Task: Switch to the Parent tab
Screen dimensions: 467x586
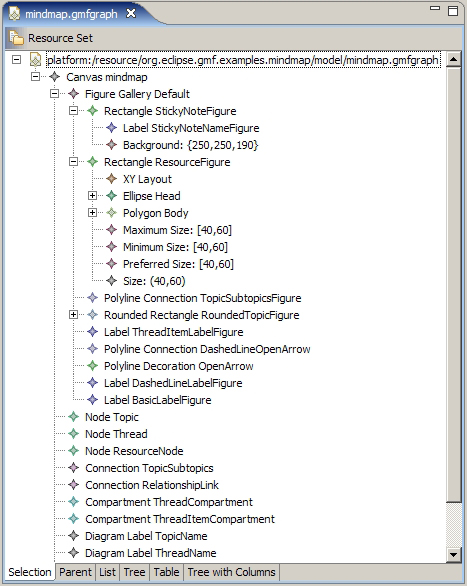Action: coord(75,572)
